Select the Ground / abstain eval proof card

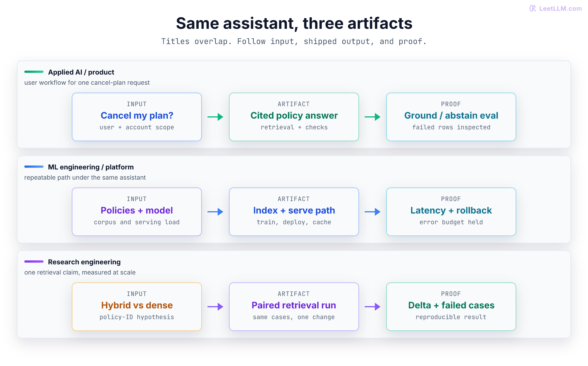pos(451,117)
